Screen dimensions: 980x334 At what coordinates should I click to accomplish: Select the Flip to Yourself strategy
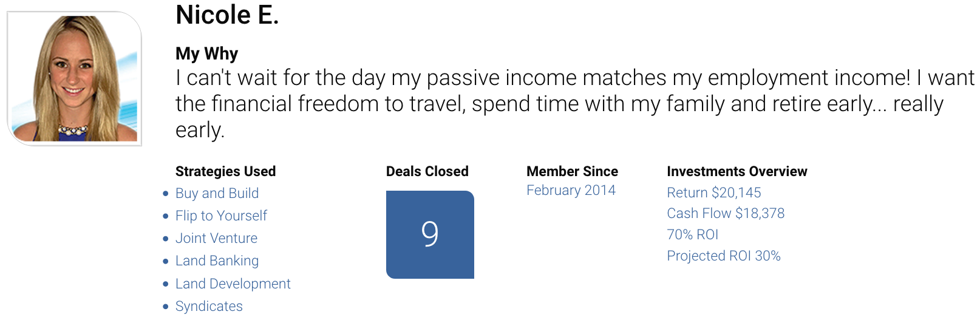pos(221,216)
